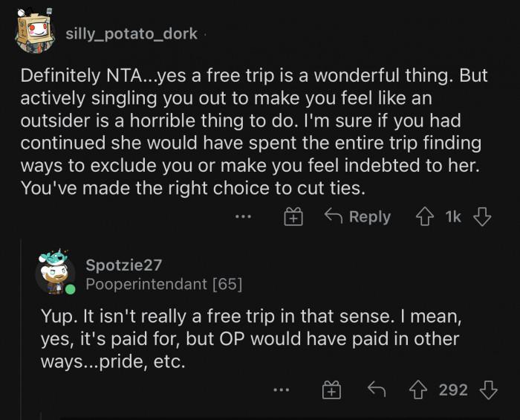Click Reply button under the top comment
The width and height of the screenshot is (520, 420).
click(358, 217)
